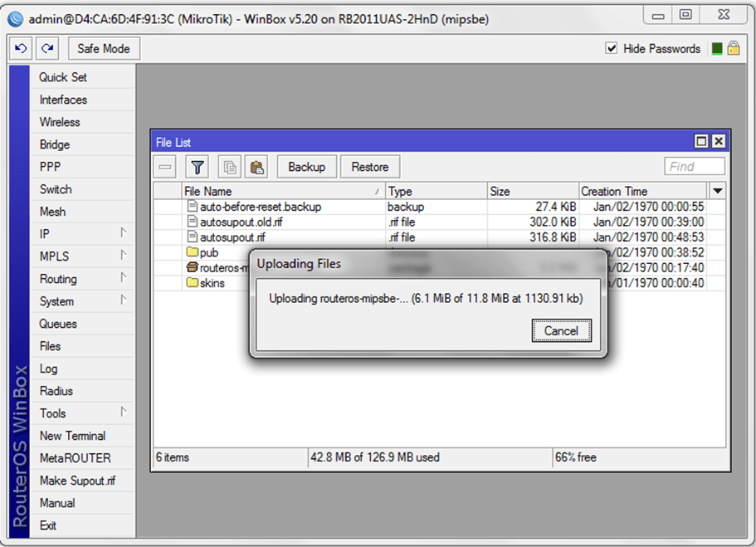Image resolution: width=756 pixels, height=547 pixels.
Task: Open Quick Set from sidebar
Action: point(82,77)
